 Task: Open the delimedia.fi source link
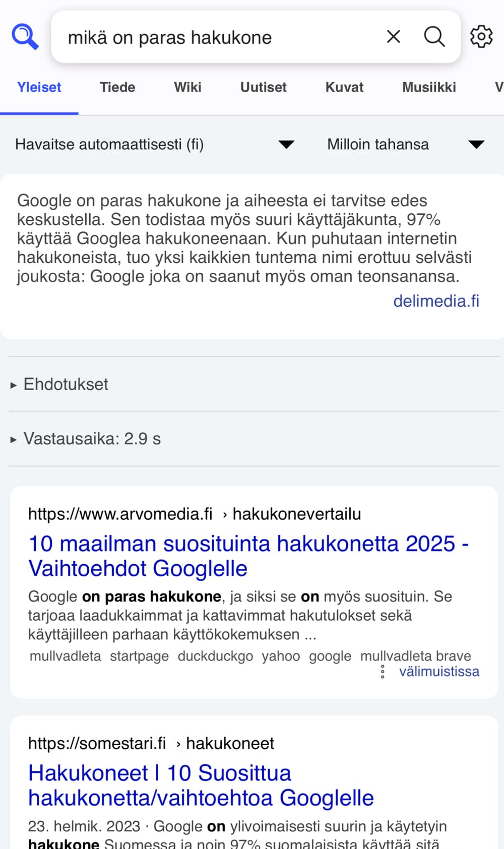coord(436,301)
